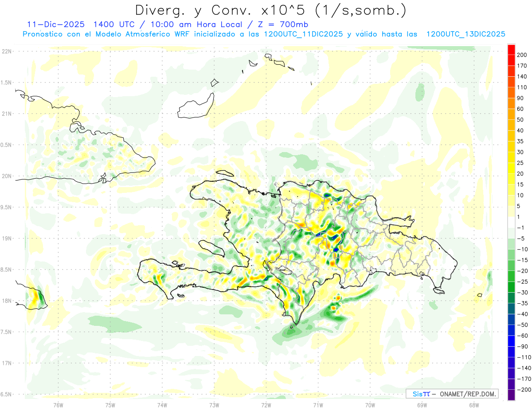Click the "140" value on the color scale
This screenshot has height=411, width=532.
tap(522, 76)
